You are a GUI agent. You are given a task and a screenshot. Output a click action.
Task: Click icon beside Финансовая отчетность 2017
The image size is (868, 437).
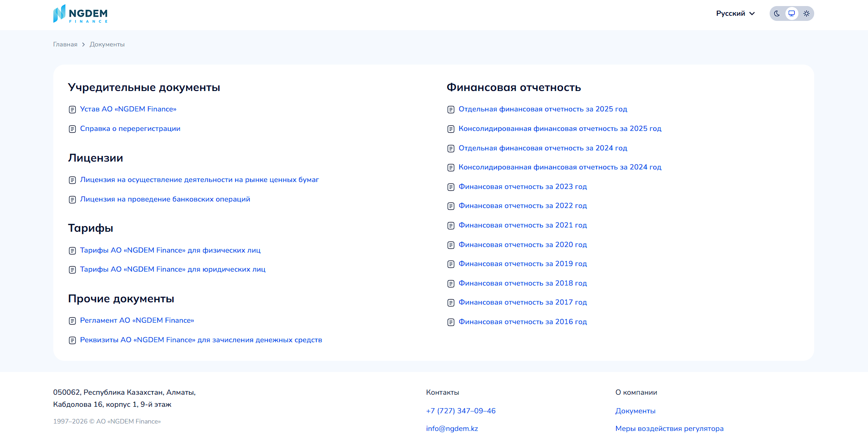point(451,303)
